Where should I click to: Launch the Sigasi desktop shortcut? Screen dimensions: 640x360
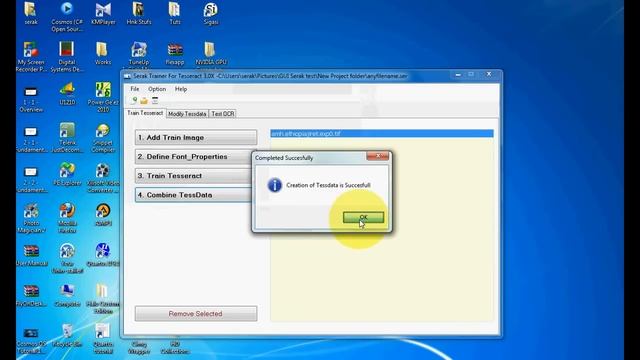[x=211, y=13]
